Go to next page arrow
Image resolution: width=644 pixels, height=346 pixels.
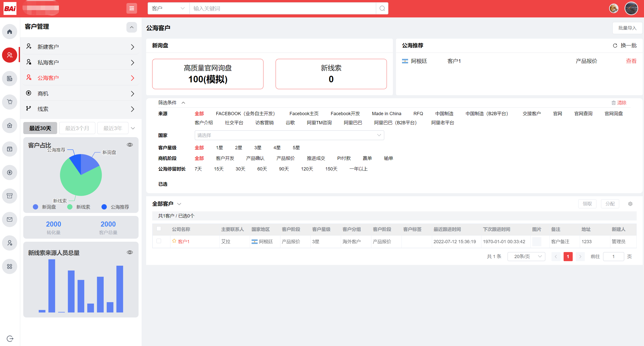580,257
